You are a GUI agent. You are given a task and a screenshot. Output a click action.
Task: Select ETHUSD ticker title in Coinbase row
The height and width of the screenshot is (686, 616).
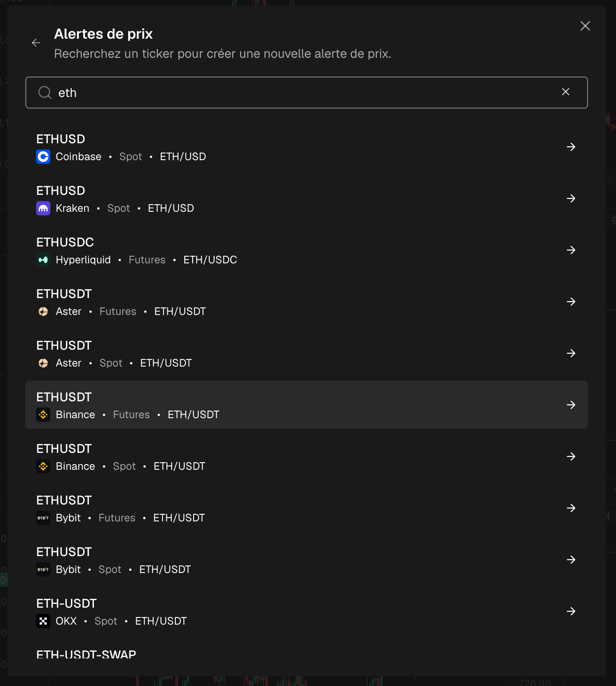point(61,139)
